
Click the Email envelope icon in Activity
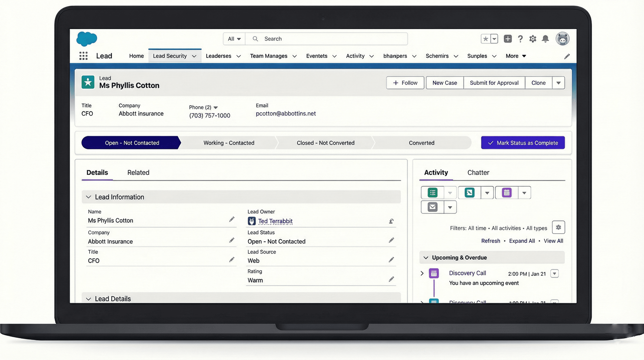[x=432, y=207]
